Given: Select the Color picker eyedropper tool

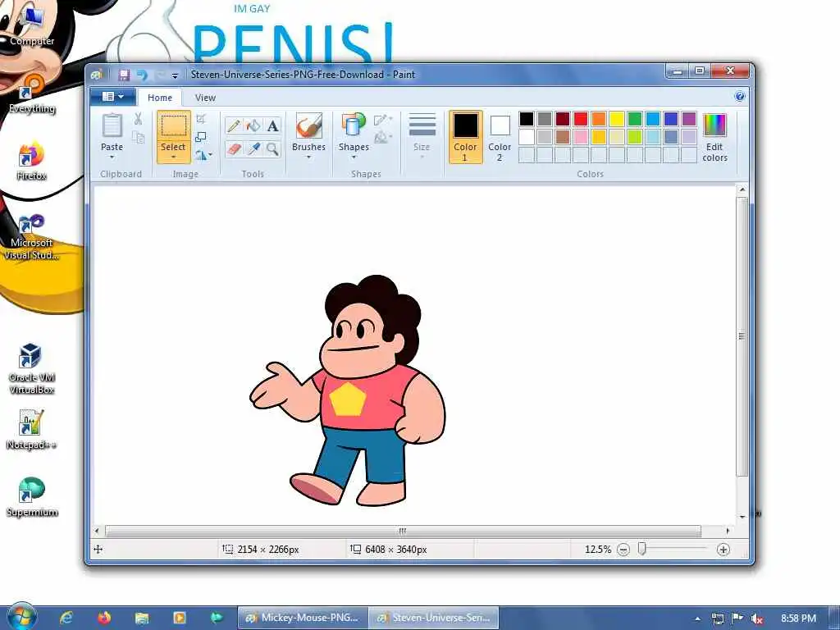Looking at the screenshot, I should 253,148.
